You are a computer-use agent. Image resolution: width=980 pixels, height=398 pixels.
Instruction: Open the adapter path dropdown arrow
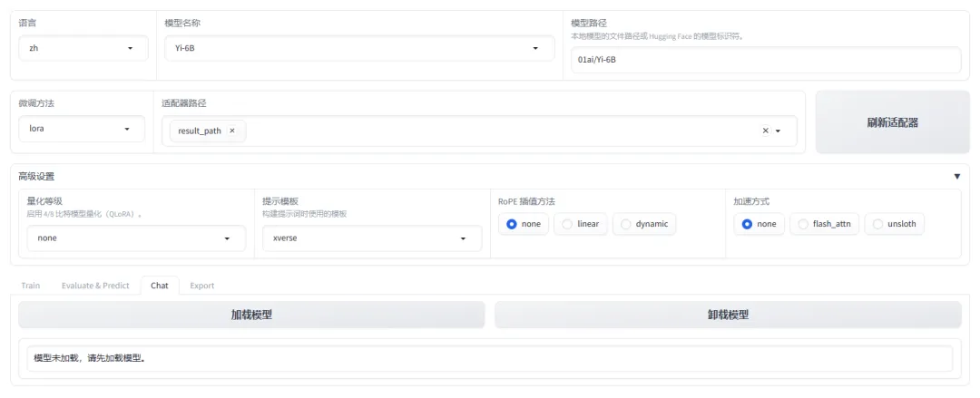tap(779, 131)
